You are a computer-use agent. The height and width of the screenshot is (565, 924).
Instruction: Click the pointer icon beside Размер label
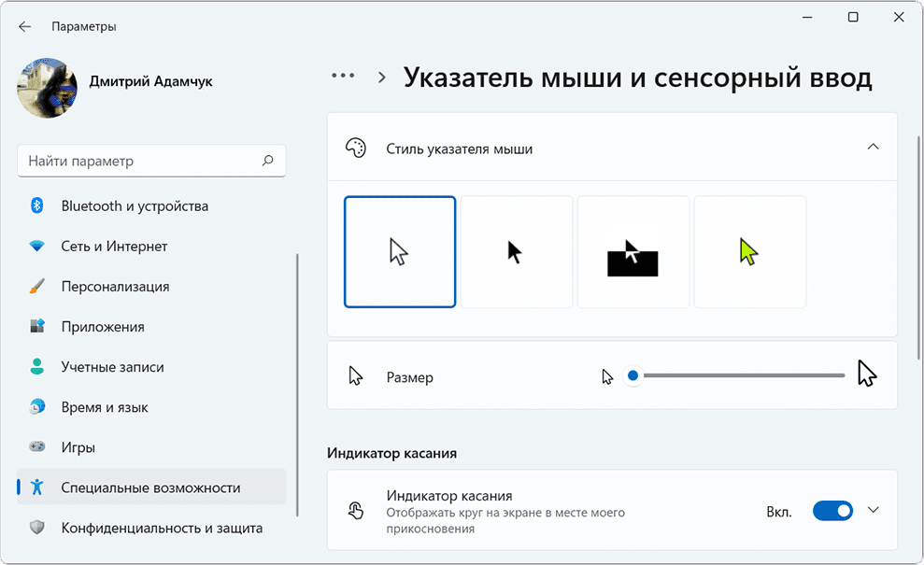click(355, 375)
